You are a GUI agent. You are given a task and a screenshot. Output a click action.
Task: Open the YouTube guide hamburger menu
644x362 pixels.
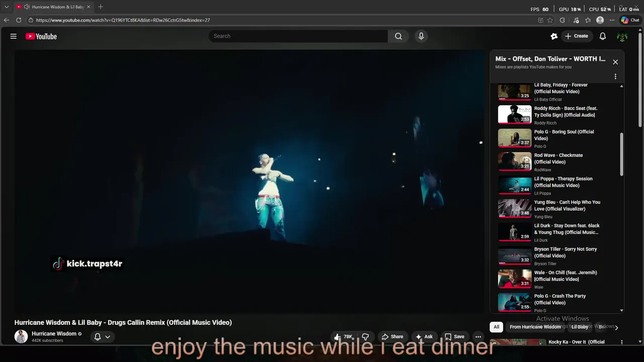[x=14, y=36]
